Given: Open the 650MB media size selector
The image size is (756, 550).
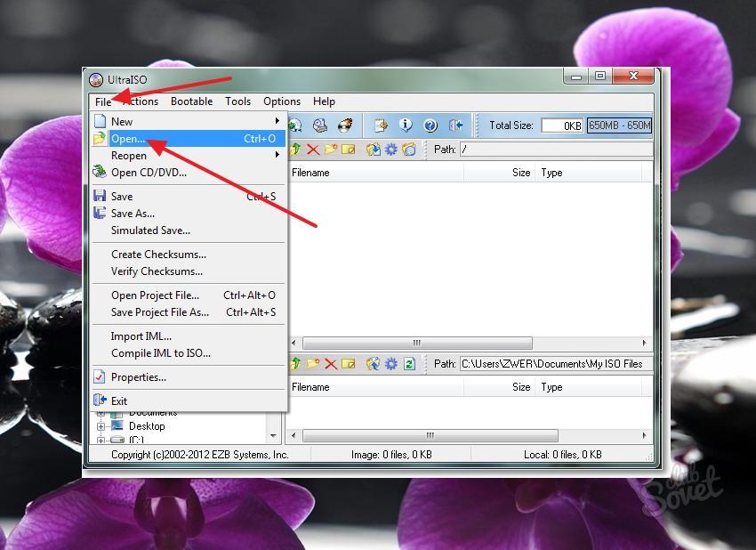Looking at the screenshot, I should click(619, 125).
